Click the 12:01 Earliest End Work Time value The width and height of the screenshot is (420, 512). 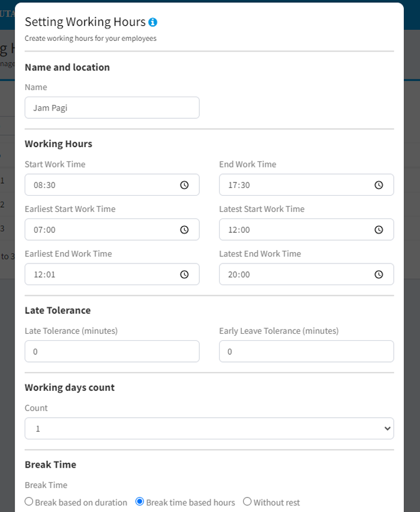click(45, 274)
